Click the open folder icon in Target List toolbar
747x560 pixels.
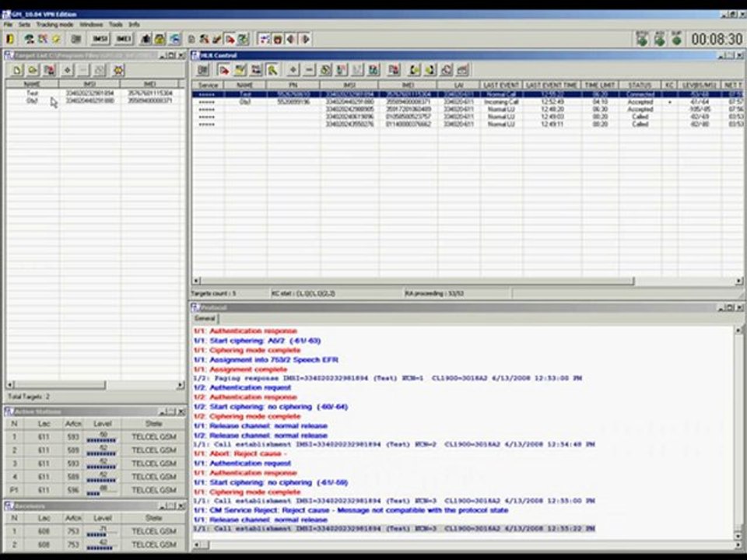pyautogui.click(x=33, y=71)
